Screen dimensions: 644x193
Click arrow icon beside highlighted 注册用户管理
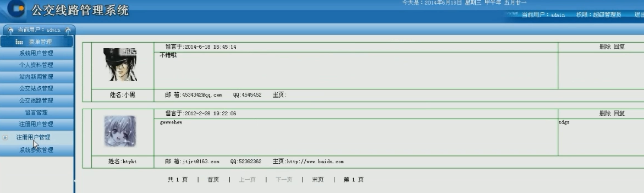pos(5,137)
